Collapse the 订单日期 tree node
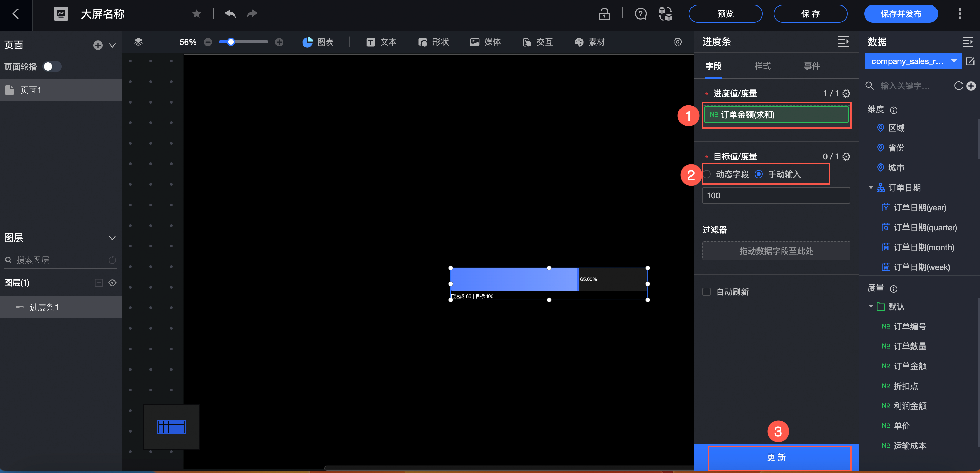The height and width of the screenshot is (473, 980). [x=871, y=187]
